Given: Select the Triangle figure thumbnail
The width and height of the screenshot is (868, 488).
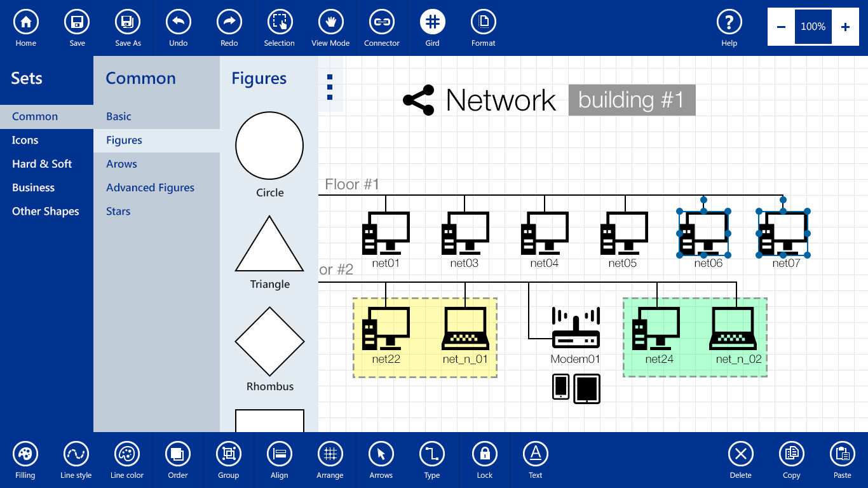Looking at the screenshot, I should (269, 245).
